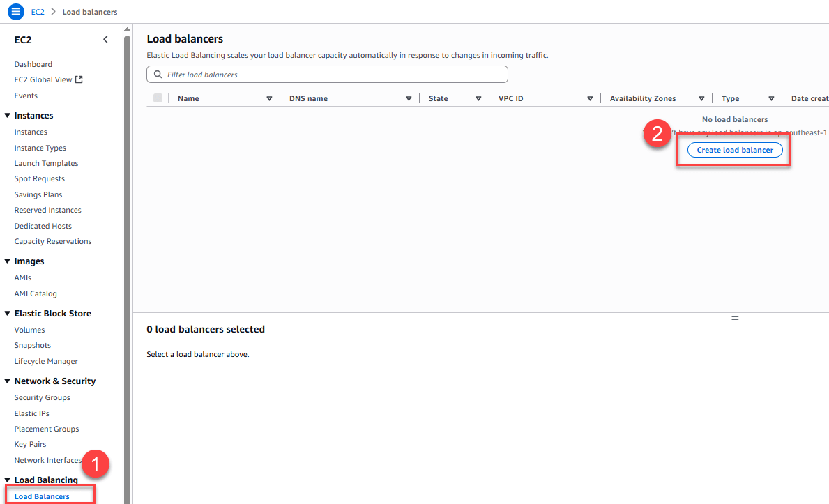Click the search magnifier in filter field

point(158,74)
